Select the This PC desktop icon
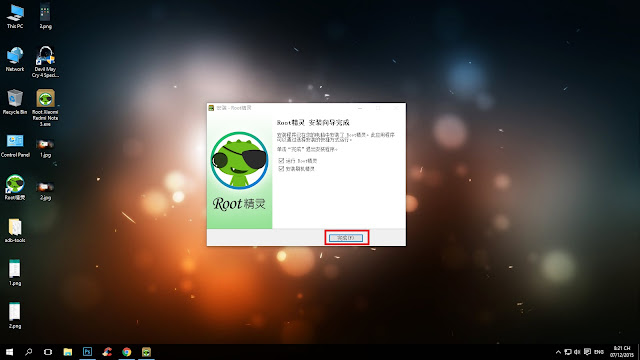 click(x=15, y=16)
